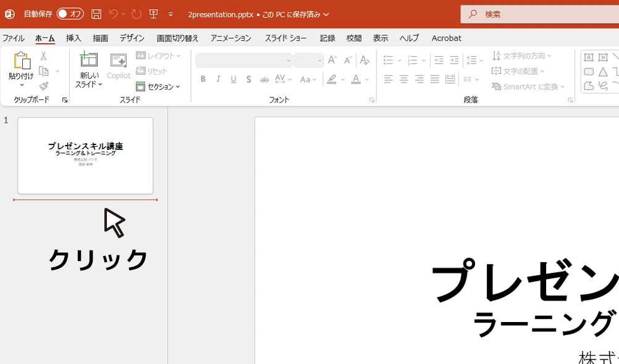The image size is (619, 364).
Task: Open the 画面切り替え tab
Action: (x=177, y=38)
